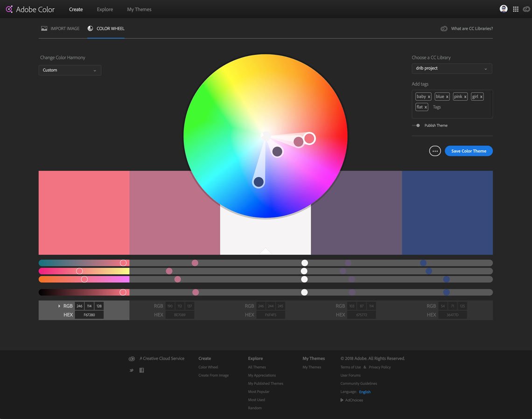Click the HEX field showing F67280
532x419 pixels.
click(89, 315)
